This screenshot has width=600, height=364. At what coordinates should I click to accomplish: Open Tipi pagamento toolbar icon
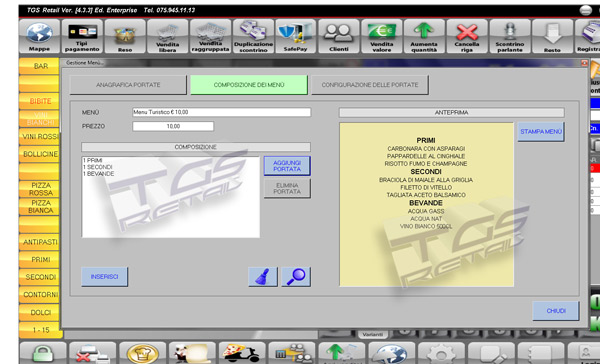[x=82, y=36]
